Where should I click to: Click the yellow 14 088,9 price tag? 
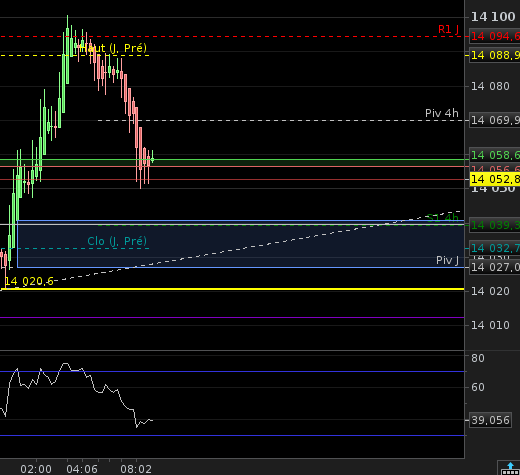pyautogui.click(x=495, y=55)
